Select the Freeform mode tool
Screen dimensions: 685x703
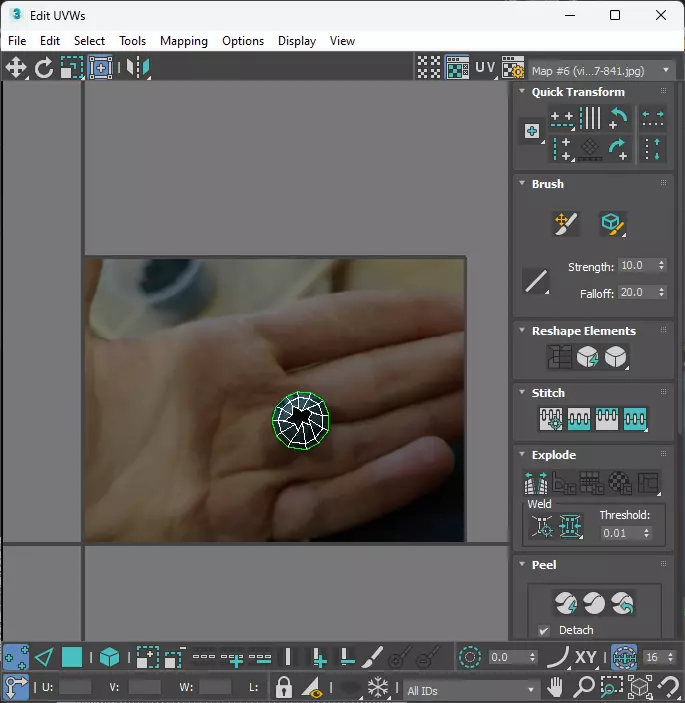click(100, 68)
